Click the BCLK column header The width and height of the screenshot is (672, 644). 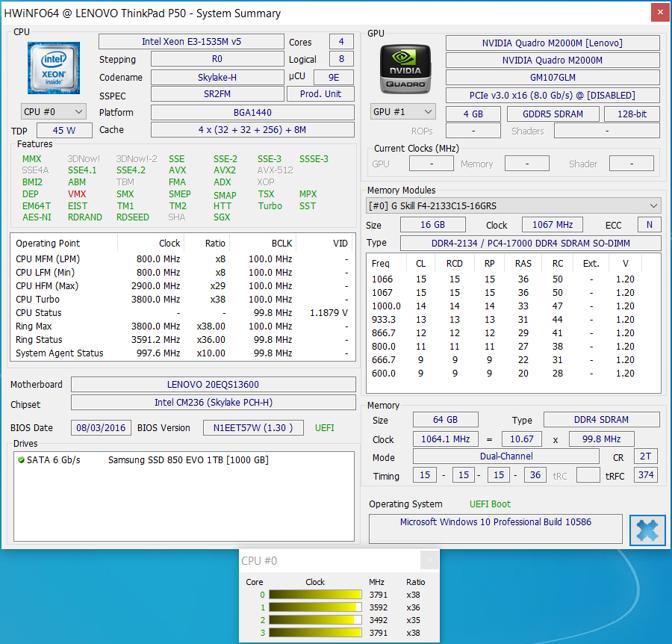click(x=263, y=243)
